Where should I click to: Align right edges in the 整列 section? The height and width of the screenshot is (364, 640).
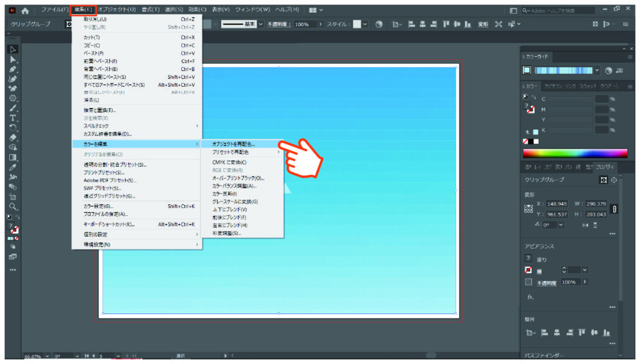[569, 333]
